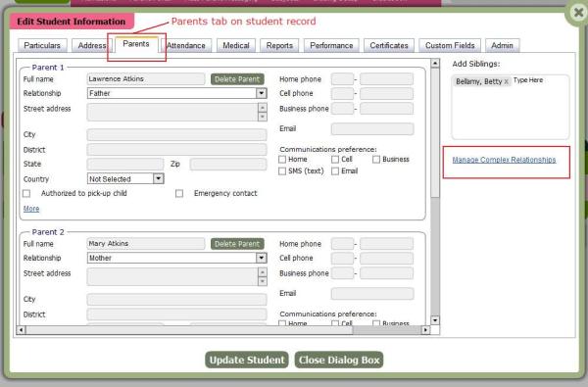Click Parent 2 Home phone number field

coord(386,244)
